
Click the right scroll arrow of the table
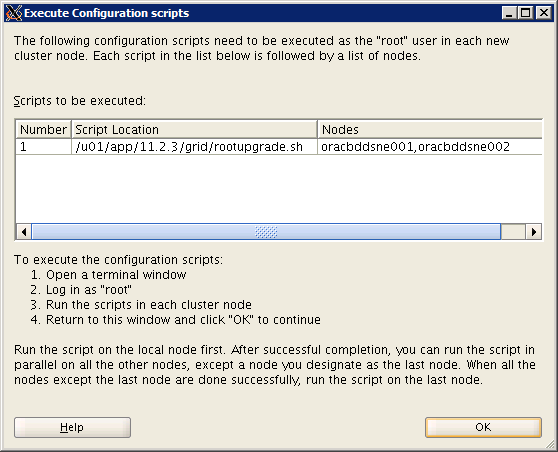533,232
